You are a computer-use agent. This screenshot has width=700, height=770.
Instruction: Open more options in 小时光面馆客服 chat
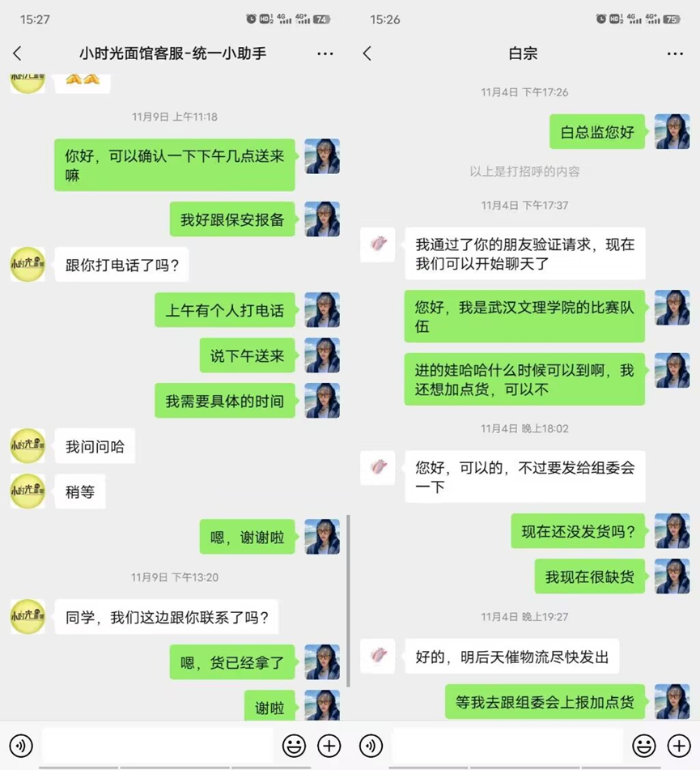[x=325, y=53]
